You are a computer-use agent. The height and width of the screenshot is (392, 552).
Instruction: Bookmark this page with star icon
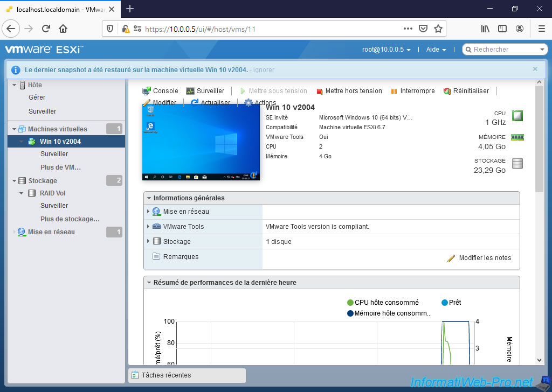[x=438, y=29]
